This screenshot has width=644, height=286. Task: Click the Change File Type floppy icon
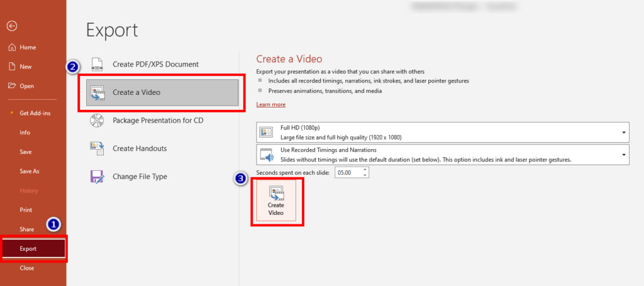pyautogui.click(x=97, y=177)
